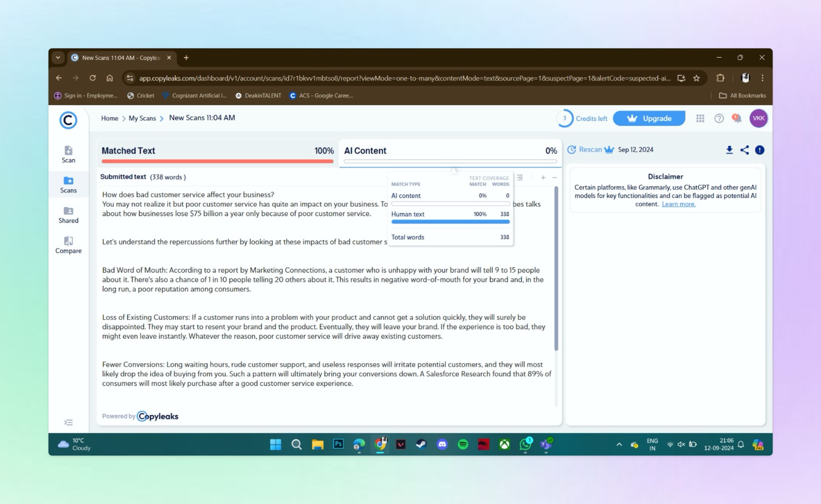Click the submitted text vertical scrollbar
The height and width of the screenshot is (504, 821).
click(x=556, y=269)
